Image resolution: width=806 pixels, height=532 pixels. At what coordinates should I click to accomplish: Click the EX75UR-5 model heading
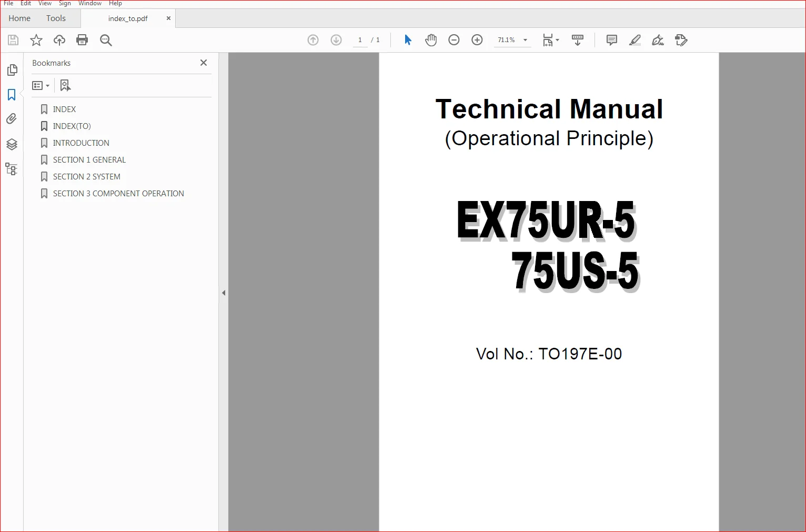[x=547, y=220]
